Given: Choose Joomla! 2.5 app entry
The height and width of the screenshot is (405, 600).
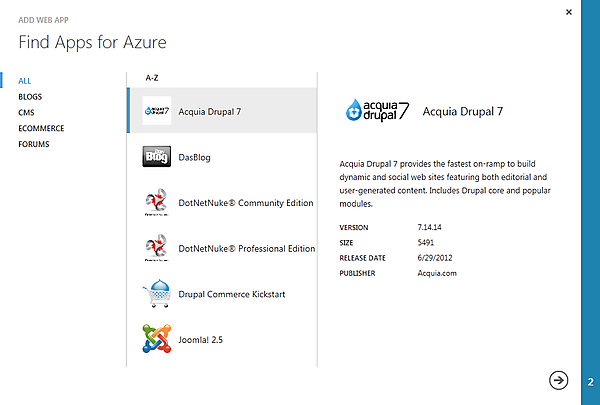Looking at the screenshot, I should click(x=201, y=341).
